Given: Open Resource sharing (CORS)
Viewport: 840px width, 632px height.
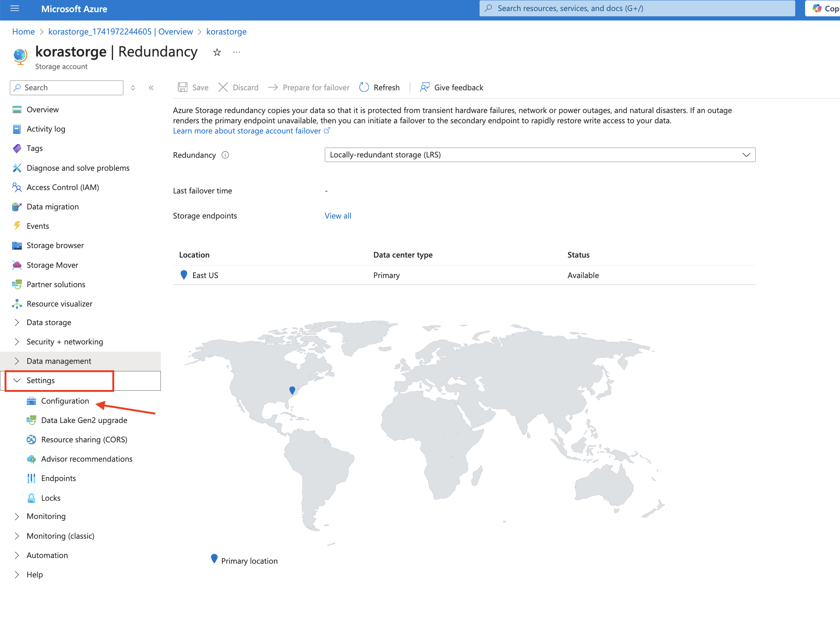Looking at the screenshot, I should [84, 440].
